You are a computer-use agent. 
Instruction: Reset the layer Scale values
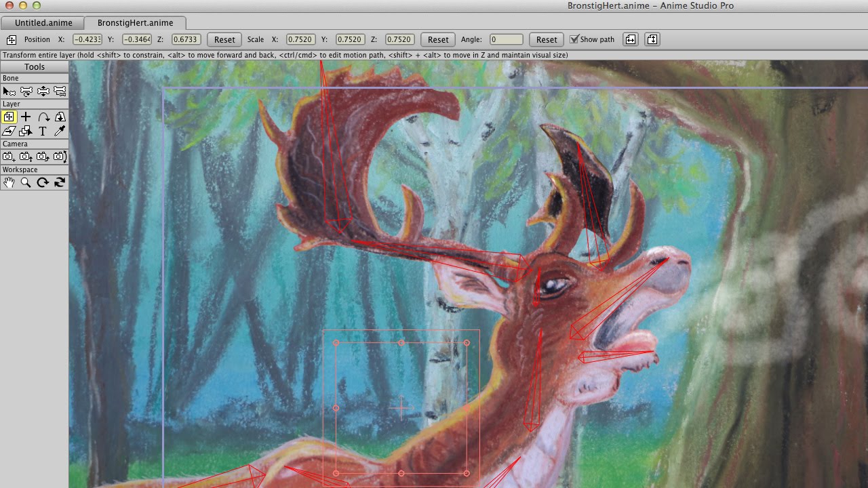[438, 39]
